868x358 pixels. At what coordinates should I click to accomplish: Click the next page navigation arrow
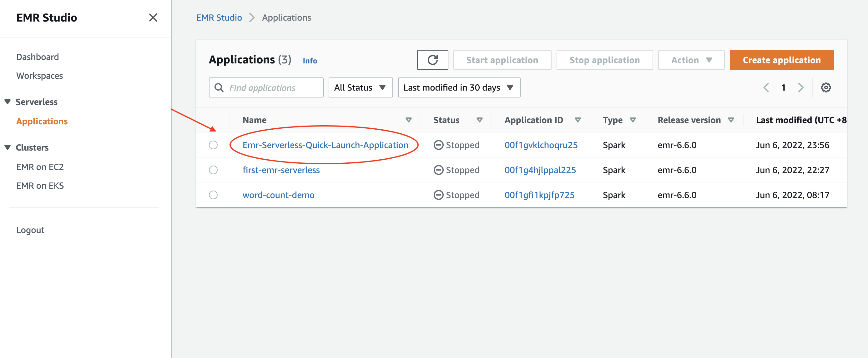(x=800, y=87)
